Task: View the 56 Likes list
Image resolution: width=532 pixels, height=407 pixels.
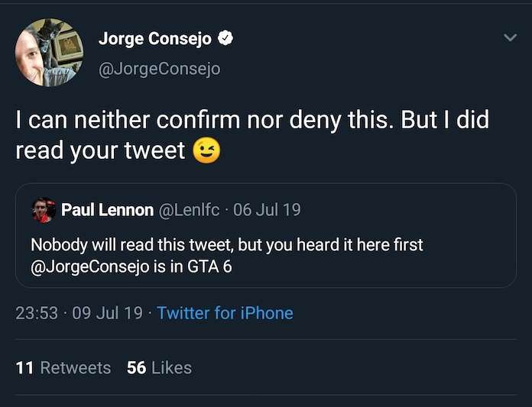Action: pos(159,367)
